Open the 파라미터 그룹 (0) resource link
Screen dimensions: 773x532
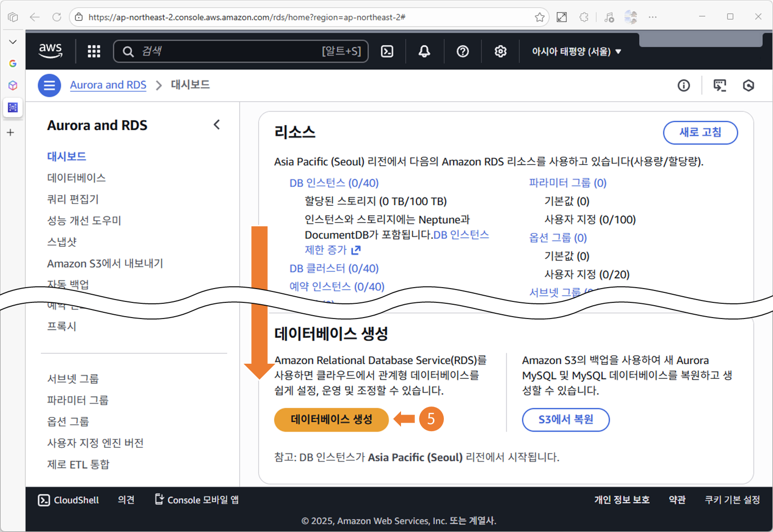568,183
